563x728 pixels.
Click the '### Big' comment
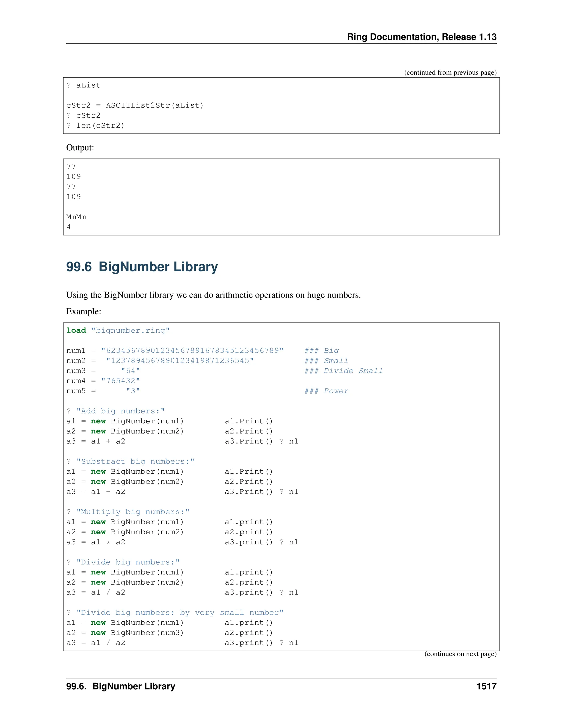(x=322, y=351)
